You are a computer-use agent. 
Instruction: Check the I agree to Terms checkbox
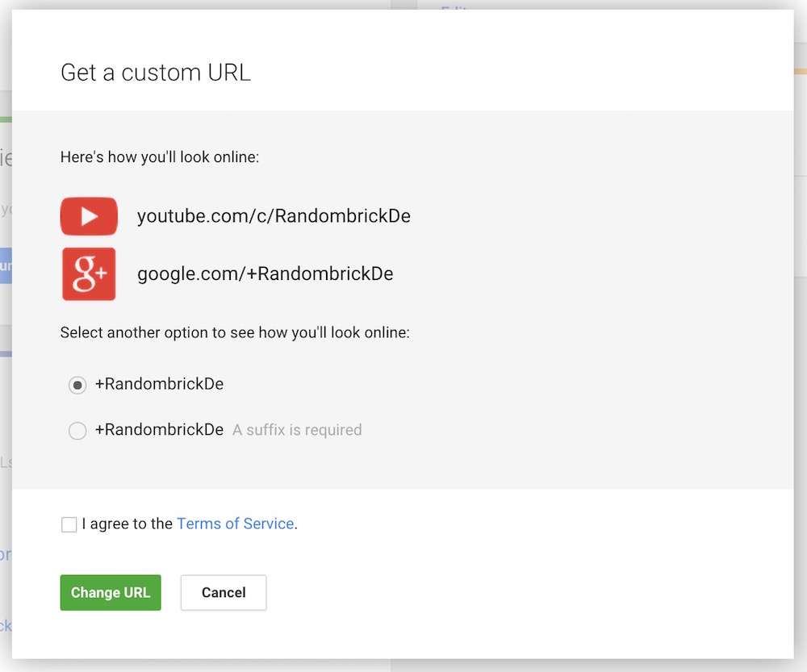69,524
